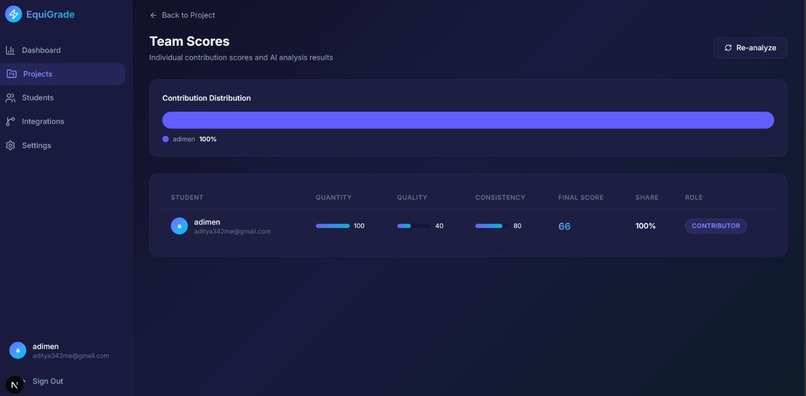
Task: Click the QUANTITY column header
Action: click(x=334, y=197)
